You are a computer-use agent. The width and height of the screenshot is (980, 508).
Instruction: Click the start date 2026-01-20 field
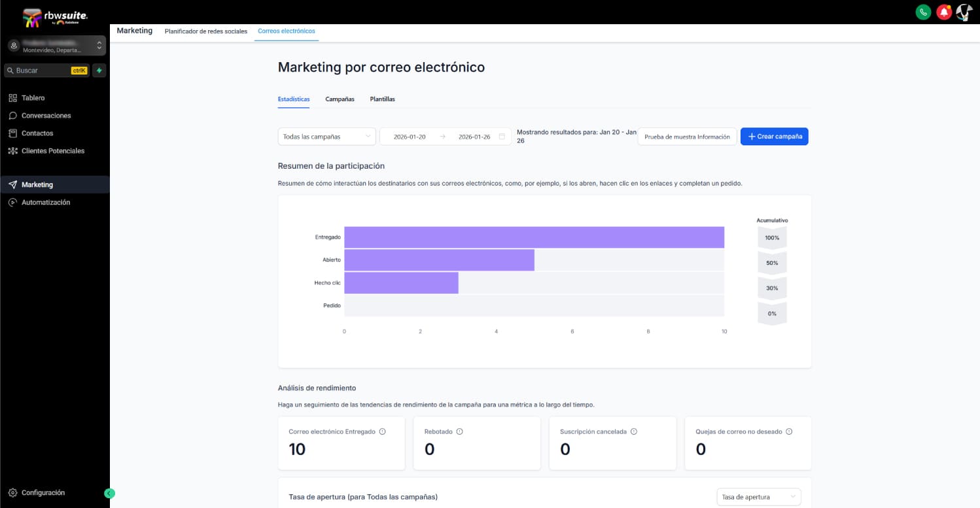[410, 137]
